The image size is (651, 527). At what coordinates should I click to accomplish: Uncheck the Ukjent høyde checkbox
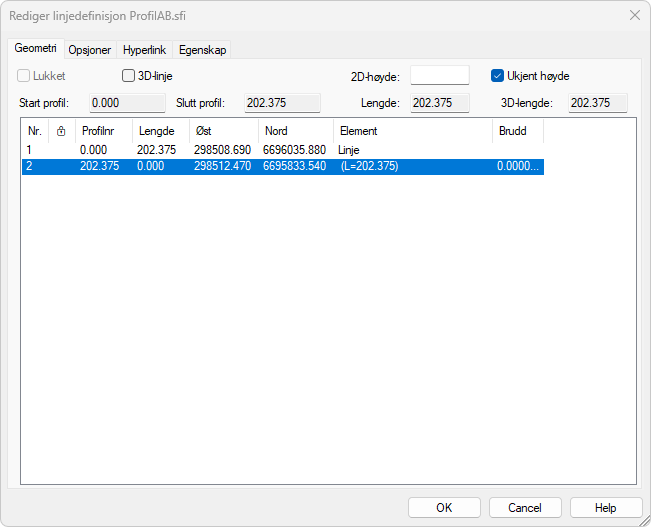click(497, 75)
